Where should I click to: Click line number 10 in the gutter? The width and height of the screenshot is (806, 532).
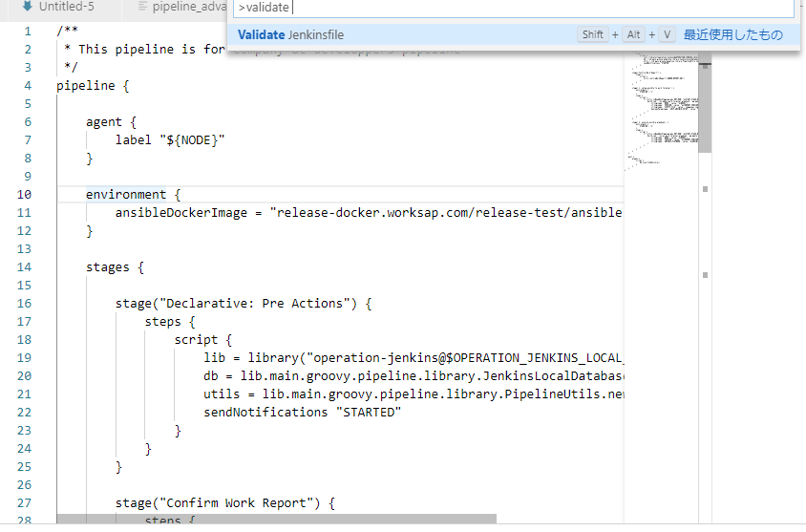click(x=23, y=194)
